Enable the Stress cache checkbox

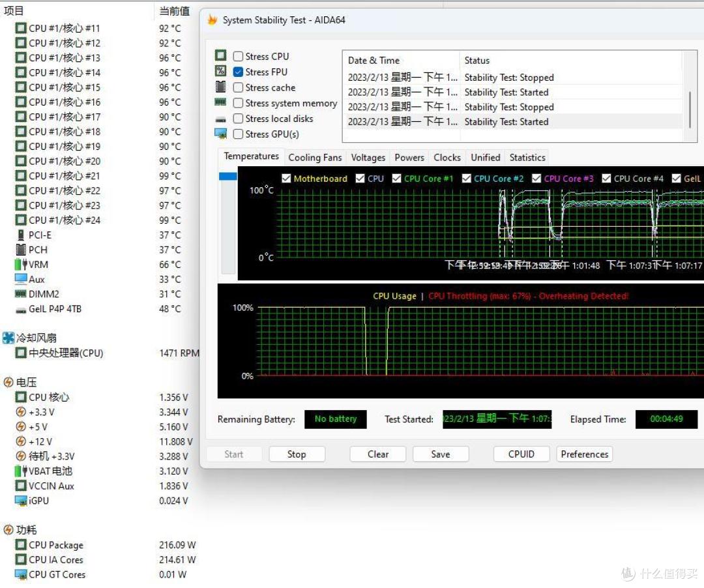click(238, 87)
